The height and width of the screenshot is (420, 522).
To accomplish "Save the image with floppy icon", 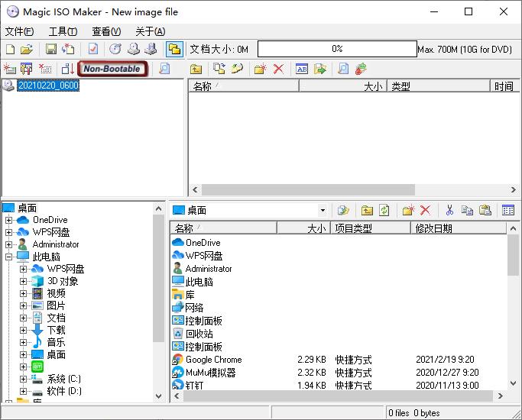I will coord(51,49).
